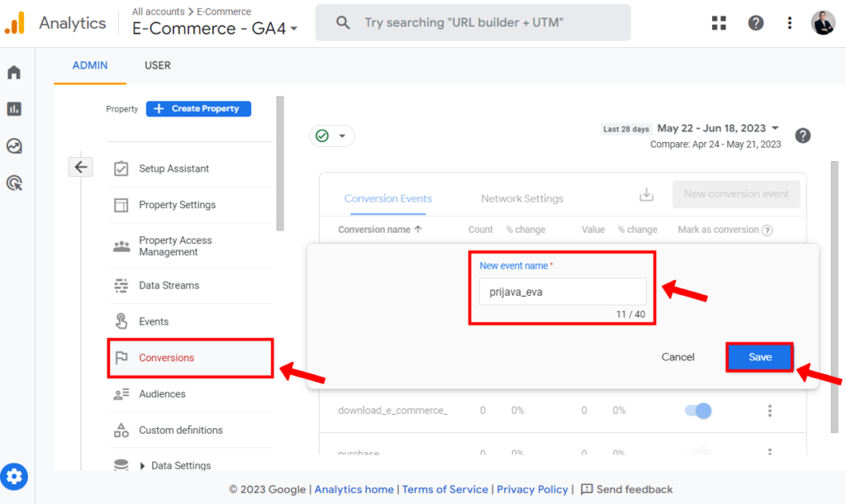
Task: Open the Reports icon in left sidebar
Action: (x=14, y=109)
